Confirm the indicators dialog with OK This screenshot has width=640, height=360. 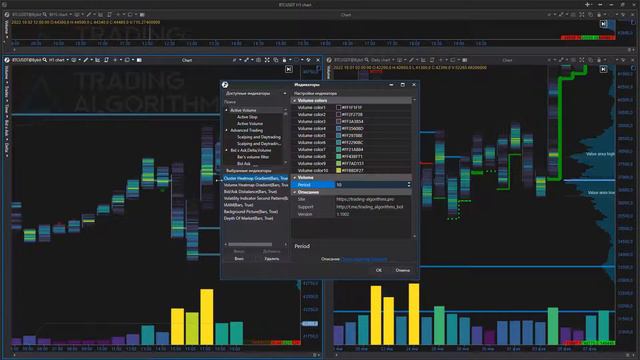[379, 270]
